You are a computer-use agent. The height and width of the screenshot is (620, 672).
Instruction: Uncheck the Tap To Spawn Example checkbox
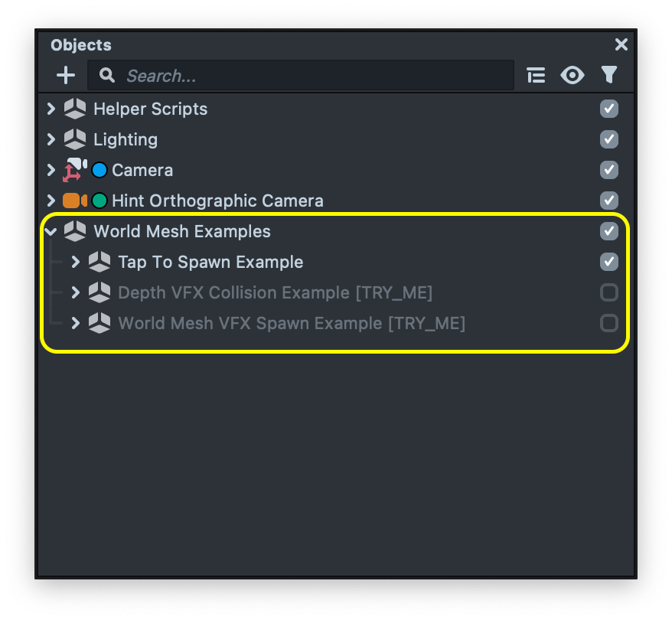(608, 262)
